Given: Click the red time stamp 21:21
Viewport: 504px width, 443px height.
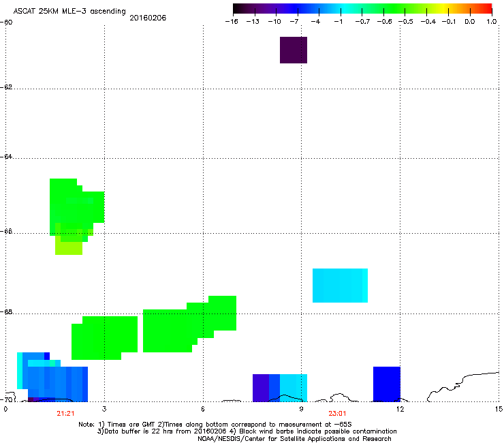Looking at the screenshot, I should [65, 414].
